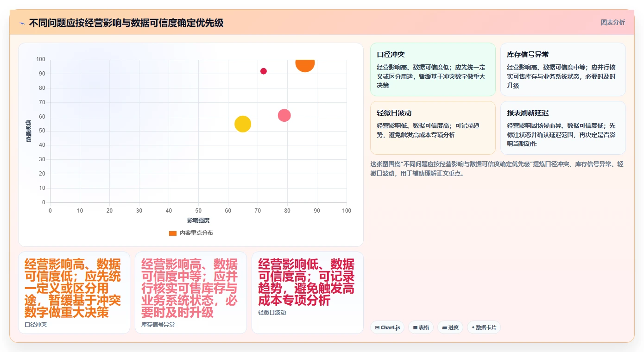Click the 库存信号异常 card title at top right
This screenshot has width=644, height=352.
click(x=528, y=55)
